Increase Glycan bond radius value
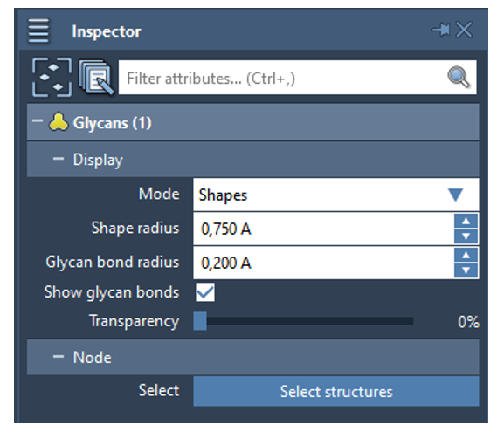504x438 pixels. tap(466, 255)
